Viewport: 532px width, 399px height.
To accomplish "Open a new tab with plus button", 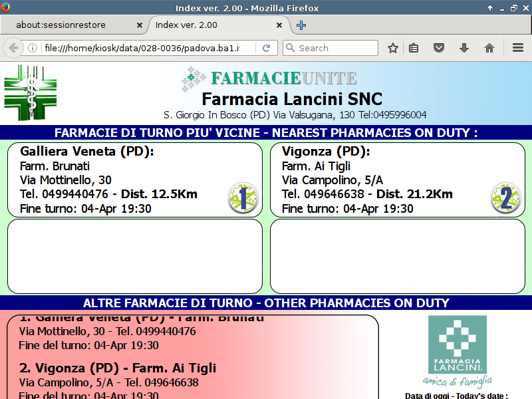I will 301,25.
